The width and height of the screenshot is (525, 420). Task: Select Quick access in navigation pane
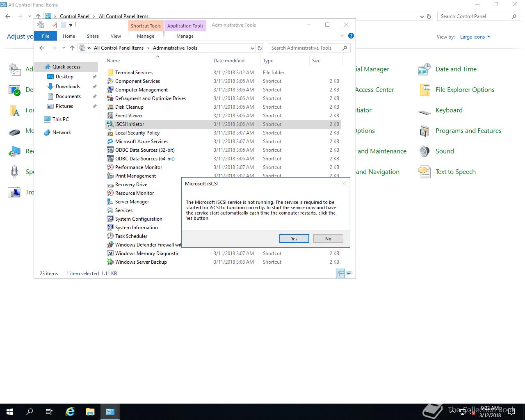tap(66, 67)
